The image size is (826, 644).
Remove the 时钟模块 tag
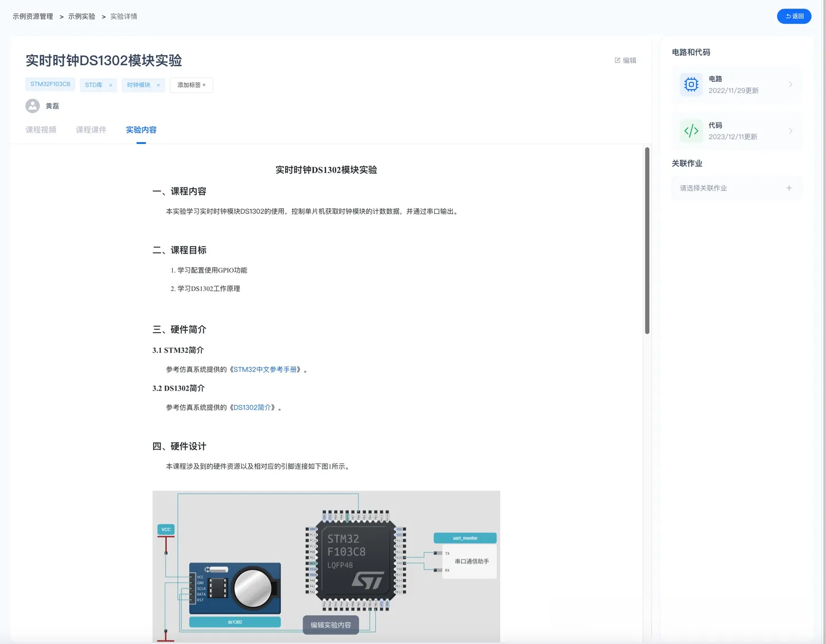click(158, 85)
